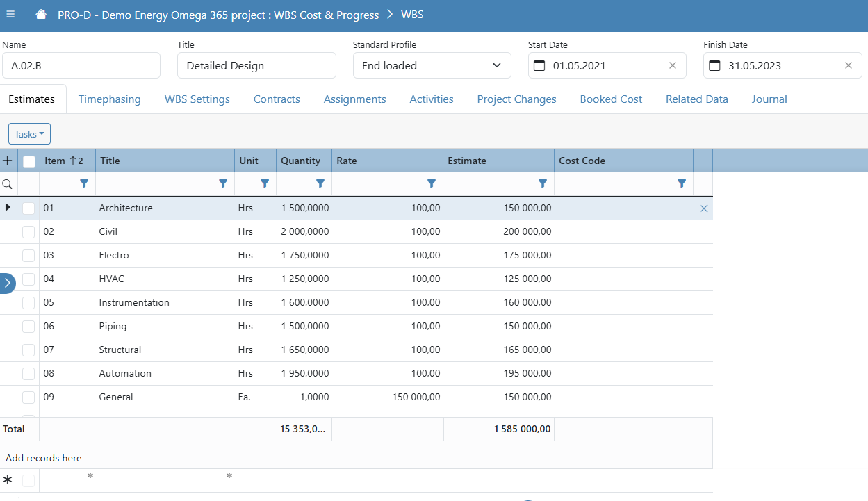Open filter for the Quantity column
Image resolution: width=868 pixels, height=501 pixels.
coord(320,183)
